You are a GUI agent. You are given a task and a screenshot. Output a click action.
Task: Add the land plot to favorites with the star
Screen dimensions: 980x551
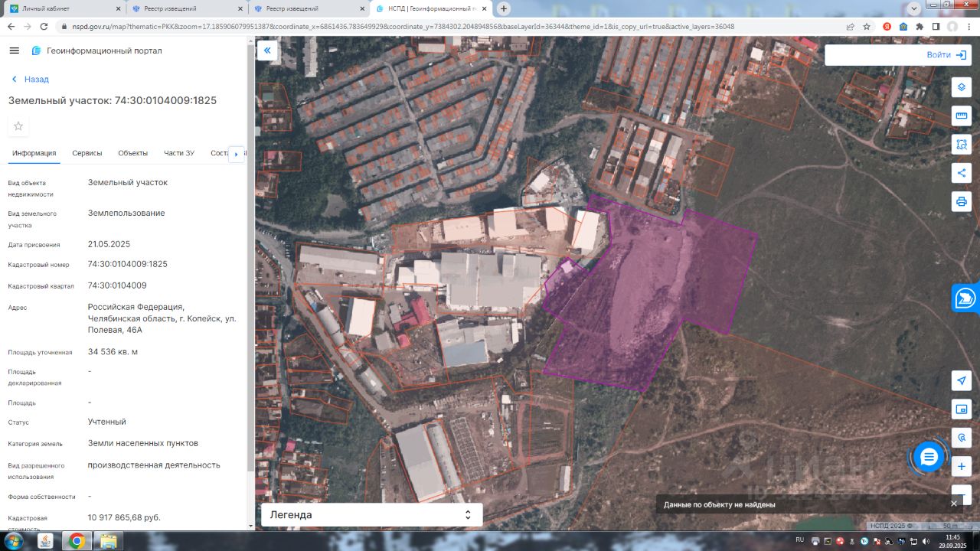(x=18, y=126)
